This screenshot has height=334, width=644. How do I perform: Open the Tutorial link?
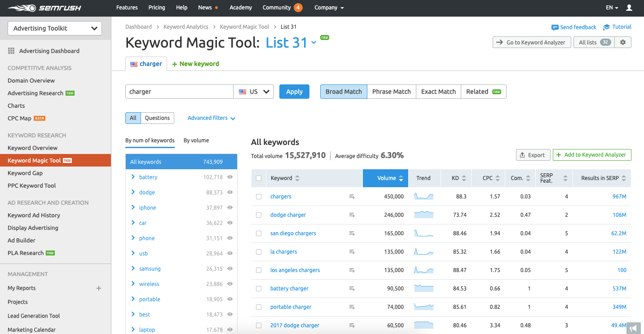coord(618,27)
